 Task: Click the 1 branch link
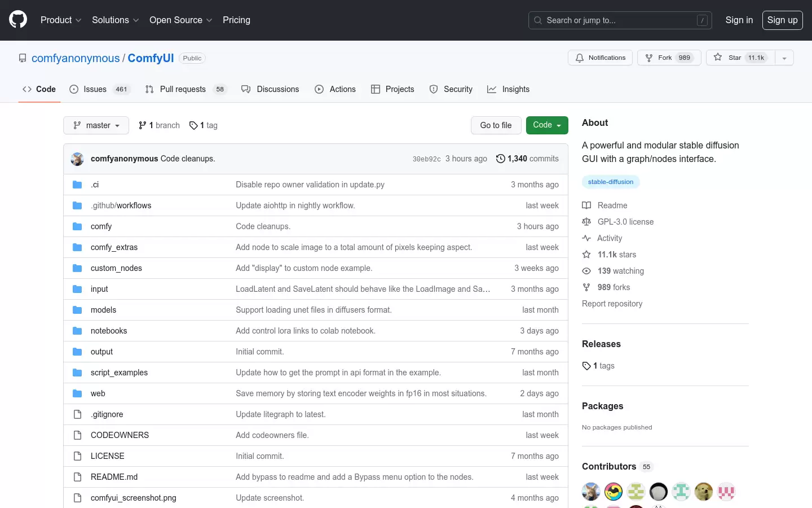(x=160, y=125)
